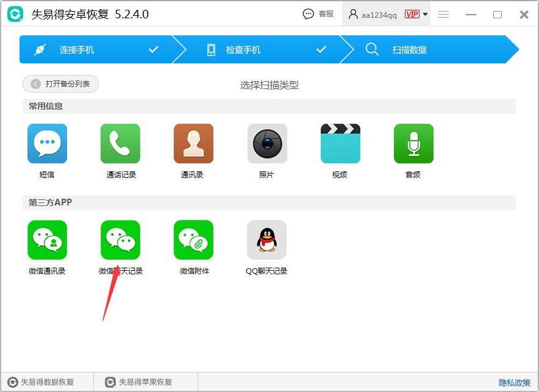Click the user account avatar icon
This screenshot has height=392, width=539.
(x=353, y=14)
